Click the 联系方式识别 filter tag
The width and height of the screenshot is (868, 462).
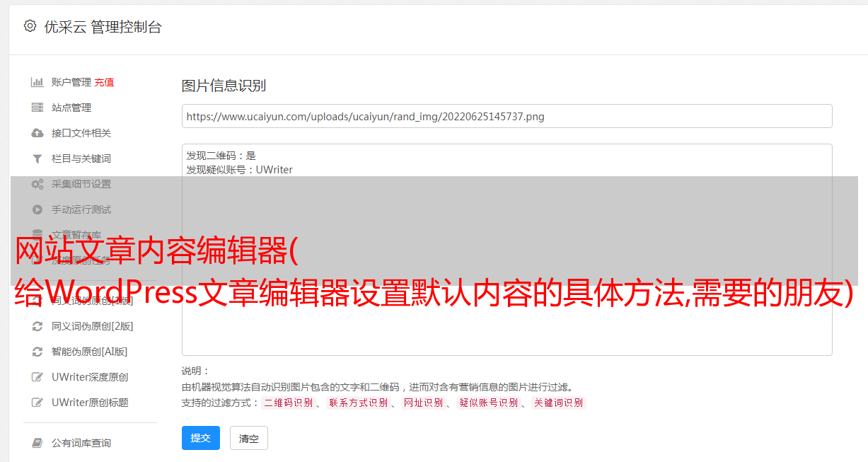tap(358, 403)
